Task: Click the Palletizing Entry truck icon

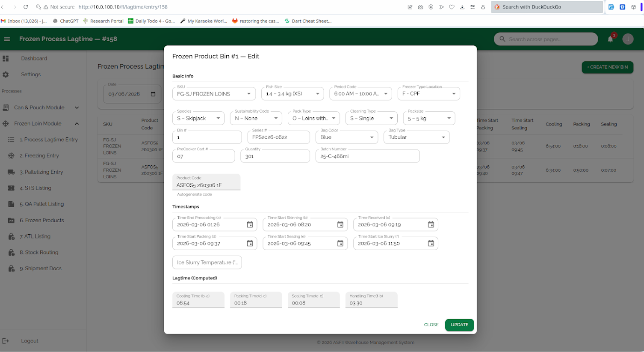Action: click(11, 172)
